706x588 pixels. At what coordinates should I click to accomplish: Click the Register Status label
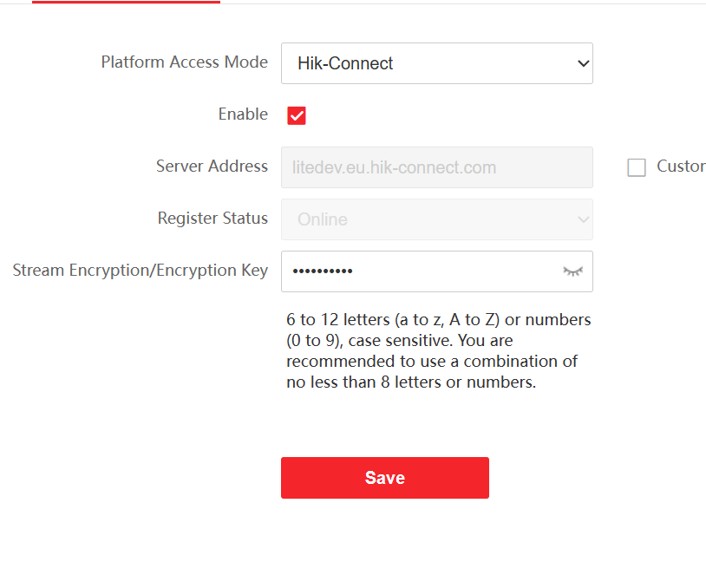click(212, 219)
